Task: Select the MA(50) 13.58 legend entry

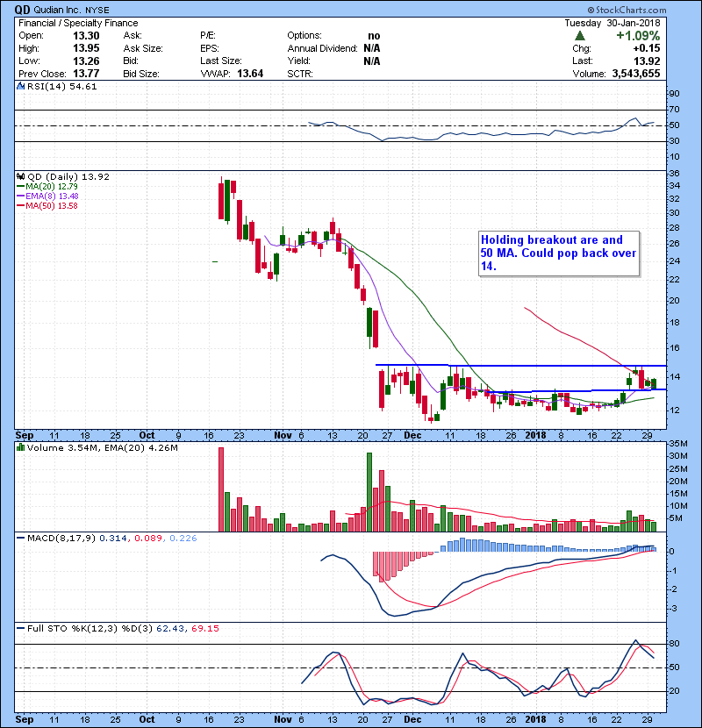Action: pyautogui.click(x=47, y=205)
